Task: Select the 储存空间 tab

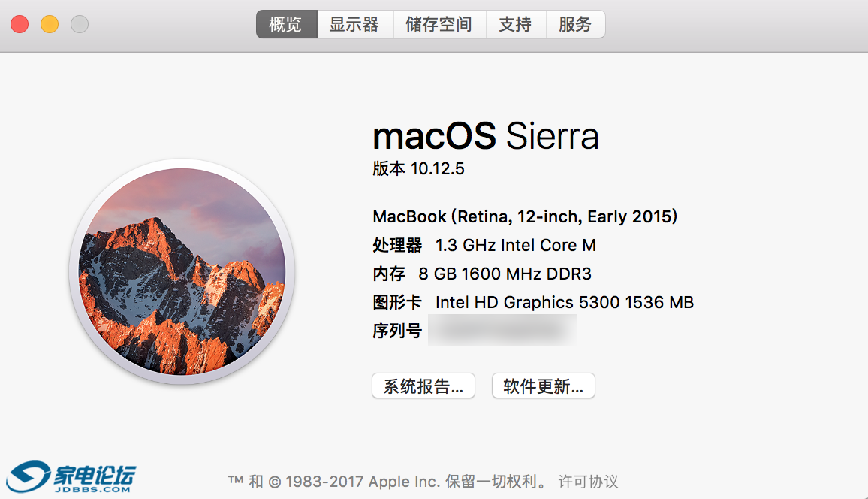Action: 439,24
